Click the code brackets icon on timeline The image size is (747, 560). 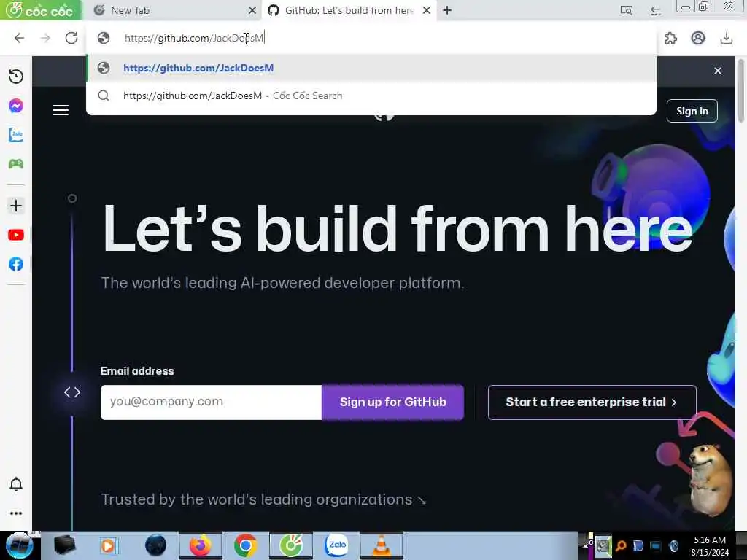[x=72, y=392]
